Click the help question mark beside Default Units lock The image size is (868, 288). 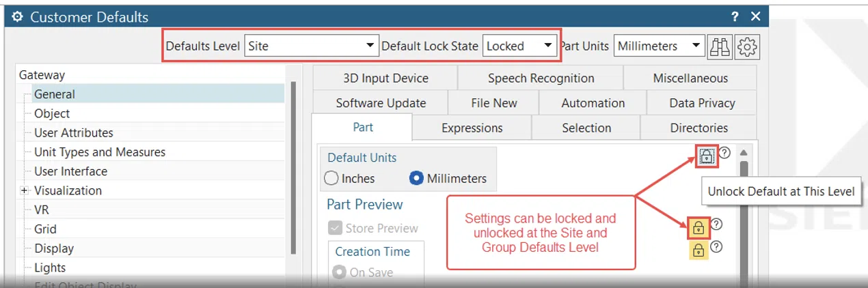(x=724, y=153)
